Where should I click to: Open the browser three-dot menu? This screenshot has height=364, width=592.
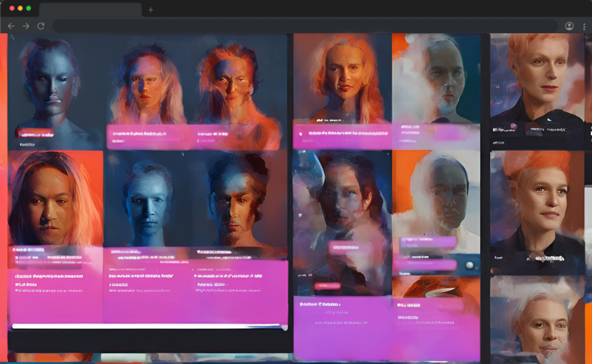point(584,26)
